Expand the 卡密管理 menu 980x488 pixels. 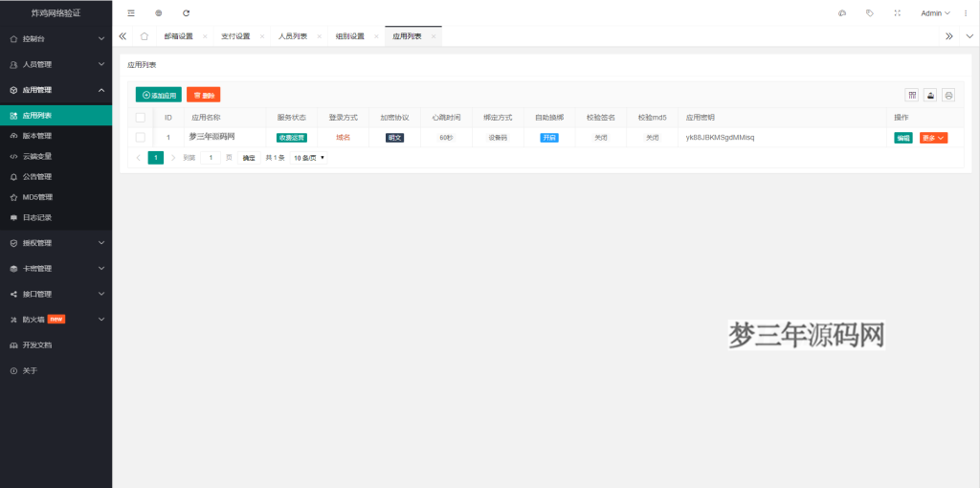(56, 269)
